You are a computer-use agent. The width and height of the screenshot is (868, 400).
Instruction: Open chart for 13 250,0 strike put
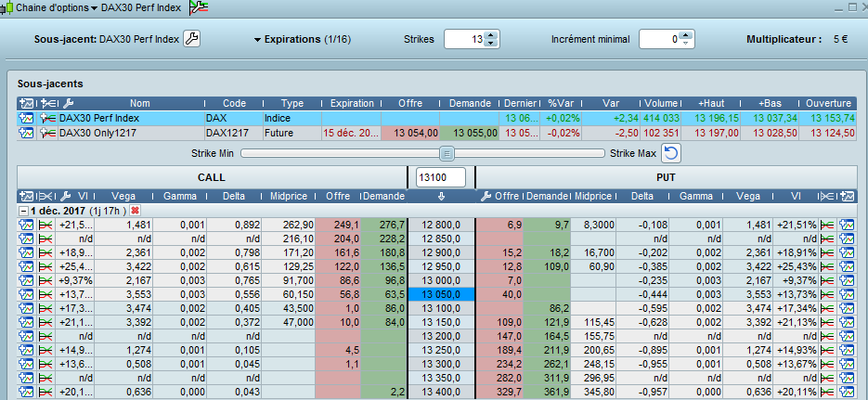[847, 350]
